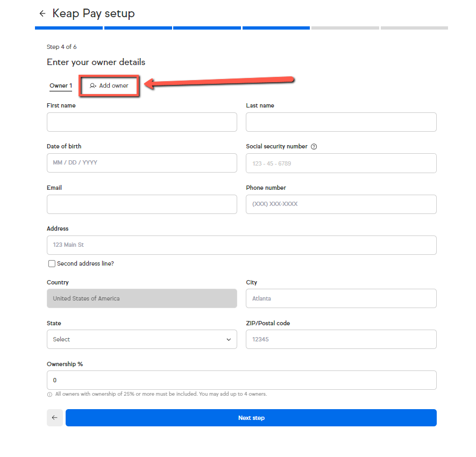Focus the Email field
Image resolution: width=476 pixels, height=457 pixels.
coord(142,204)
